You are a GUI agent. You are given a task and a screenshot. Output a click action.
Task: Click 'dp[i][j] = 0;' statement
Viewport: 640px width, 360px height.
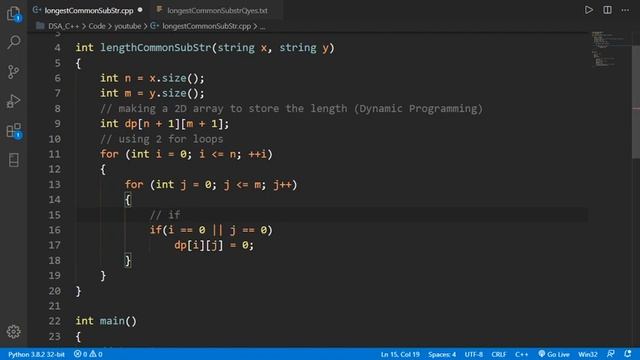pyautogui.click(x=214, y=245)
